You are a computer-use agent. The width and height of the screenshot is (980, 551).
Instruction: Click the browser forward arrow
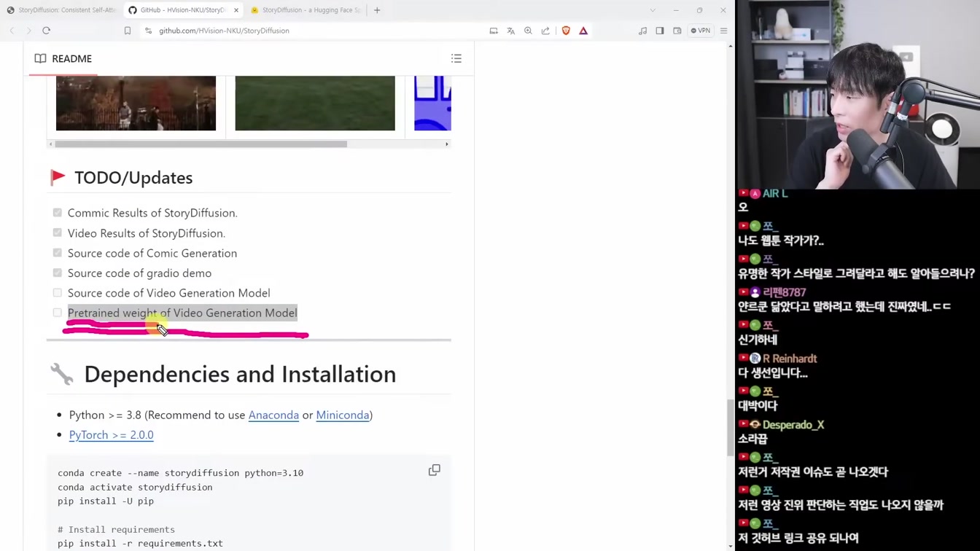(x=28, y=31)
